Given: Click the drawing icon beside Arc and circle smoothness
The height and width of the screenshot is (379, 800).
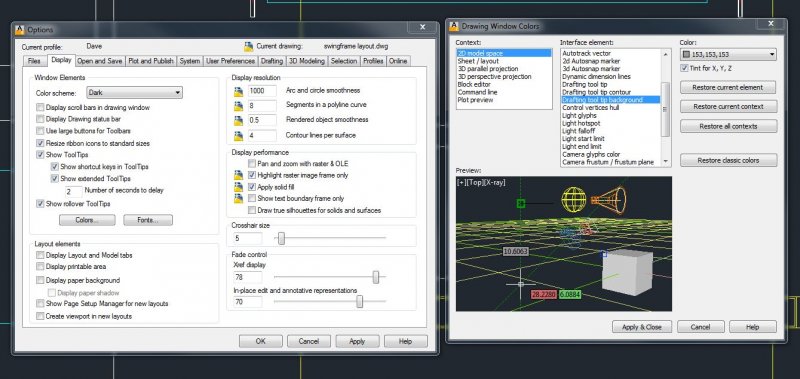Looking at the screenshot, I should coord(238,91).
